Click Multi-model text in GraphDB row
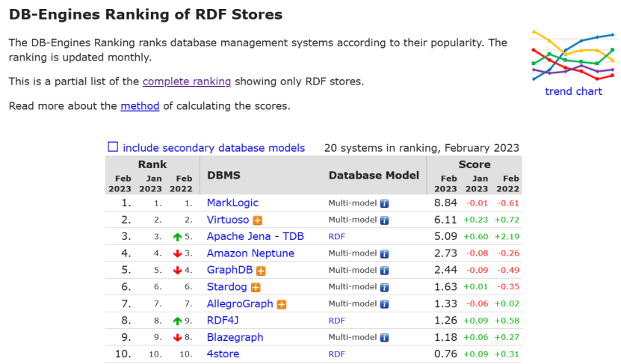 353,270
